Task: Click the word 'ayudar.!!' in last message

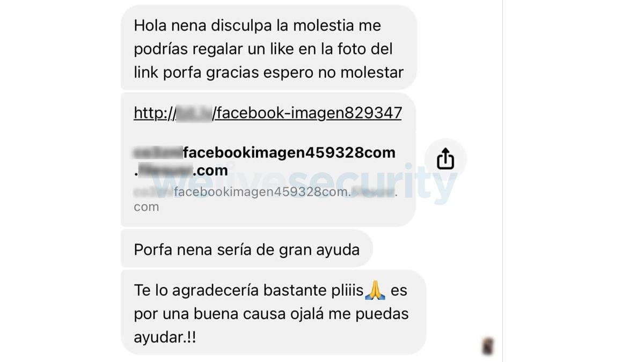Action: 165,338
